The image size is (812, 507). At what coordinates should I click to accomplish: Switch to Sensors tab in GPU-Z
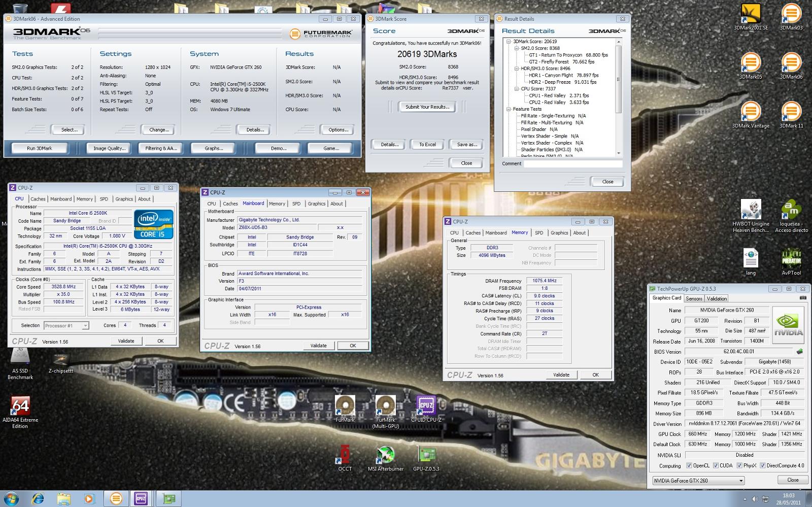694,298
